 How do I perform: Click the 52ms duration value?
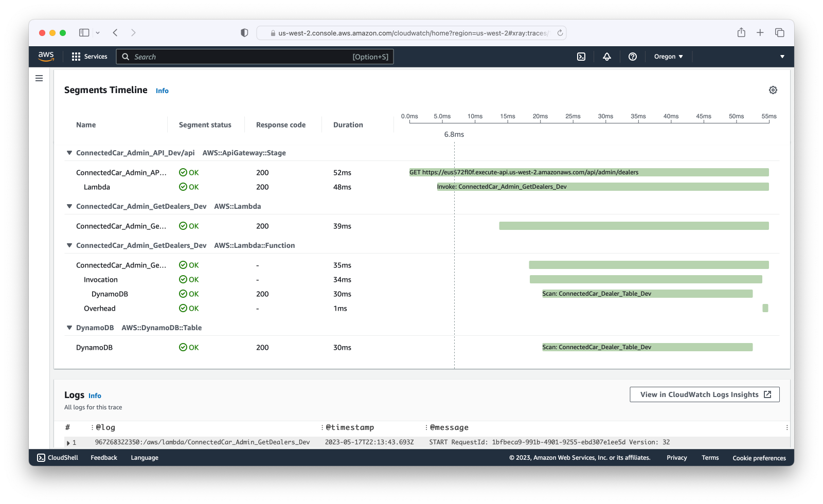(x=342, y=173)
